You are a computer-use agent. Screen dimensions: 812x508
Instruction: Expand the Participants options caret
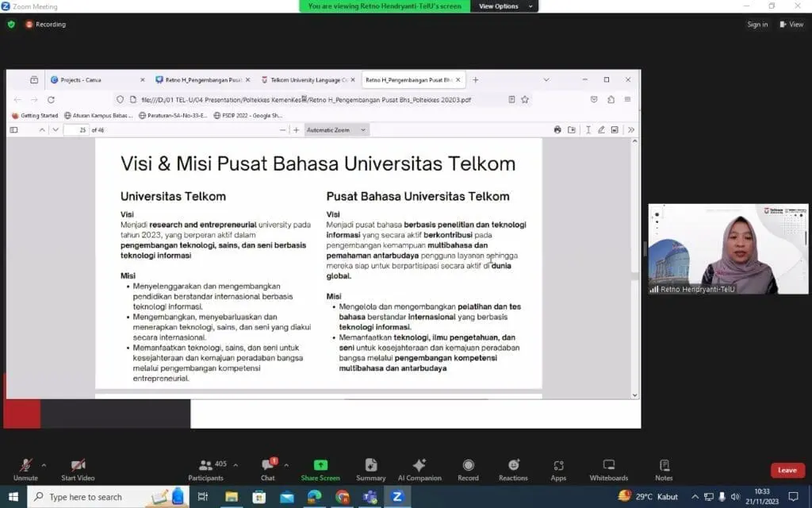pyautogui.click(x=236, y=465)
